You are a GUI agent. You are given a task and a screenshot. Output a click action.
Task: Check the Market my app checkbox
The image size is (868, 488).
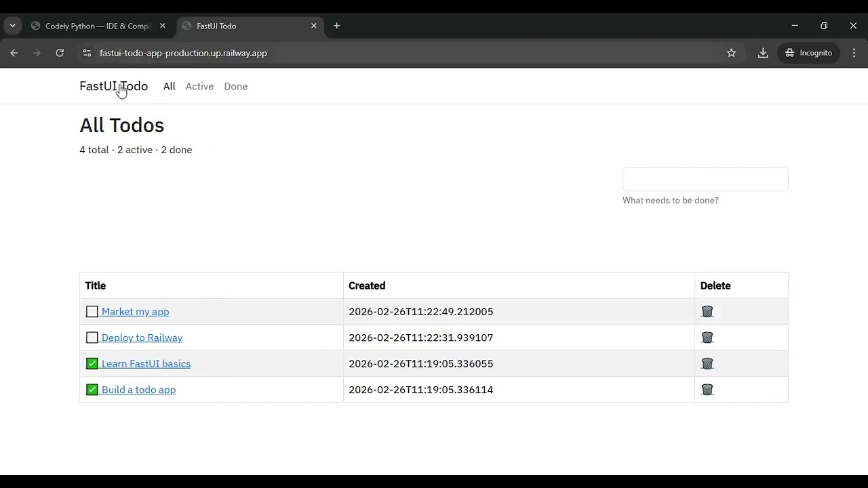[92, 312]
